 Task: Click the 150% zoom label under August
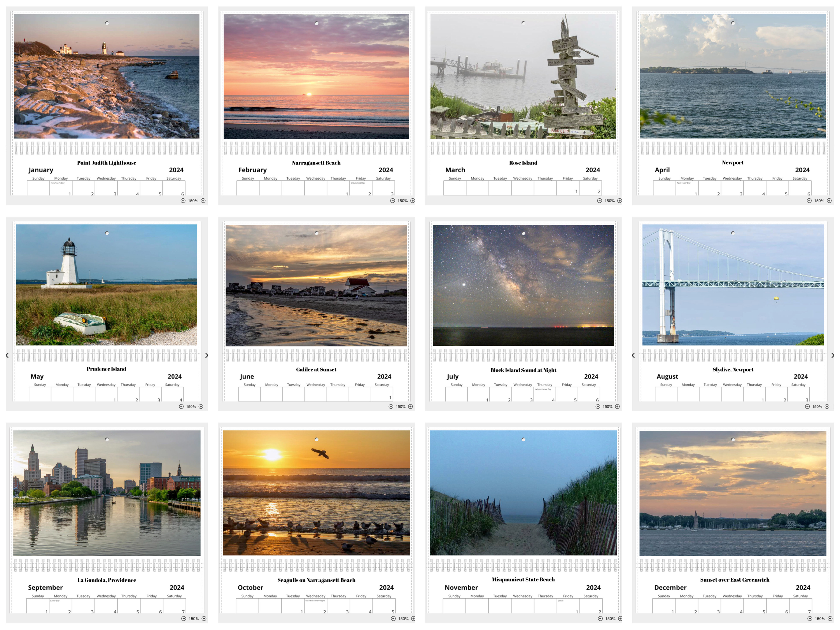click(817, 406)
